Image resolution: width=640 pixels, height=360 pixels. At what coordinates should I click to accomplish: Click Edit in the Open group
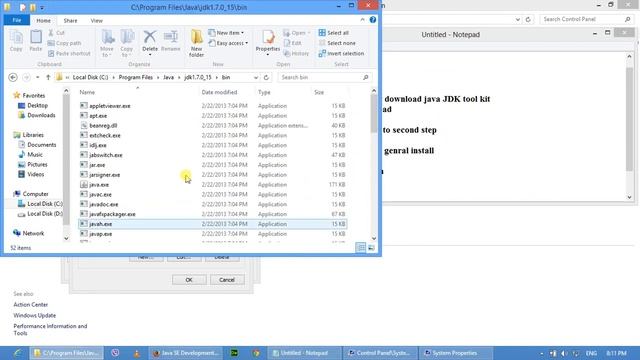tap(293, 43)
